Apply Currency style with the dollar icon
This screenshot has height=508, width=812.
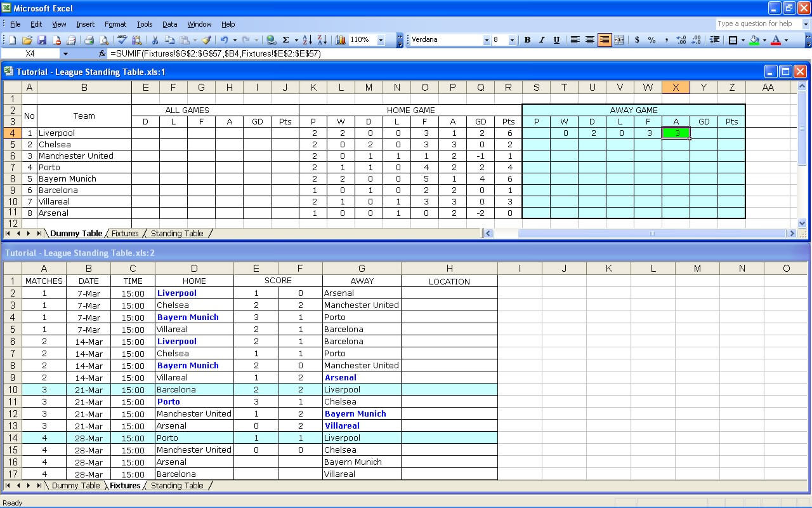[x=637, y=40]
